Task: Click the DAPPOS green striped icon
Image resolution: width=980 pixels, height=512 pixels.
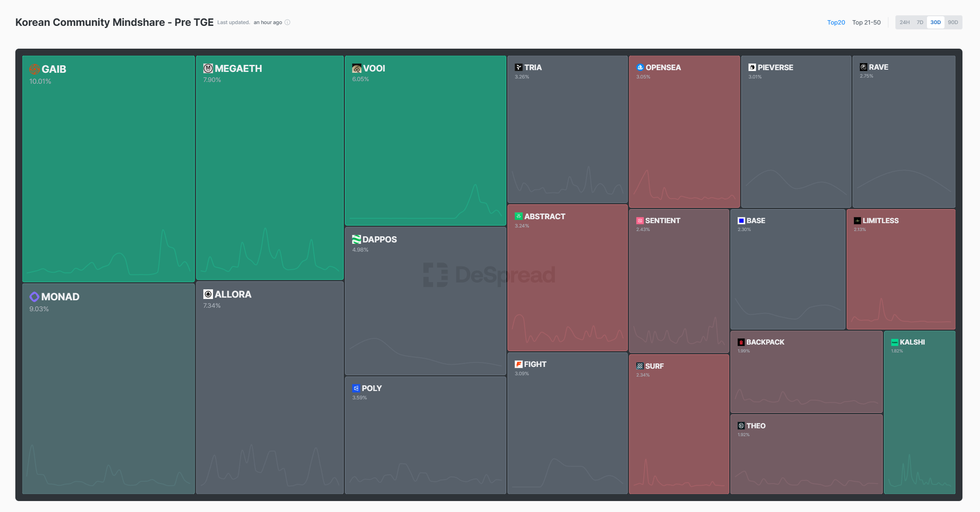Action: coord(356,239)
